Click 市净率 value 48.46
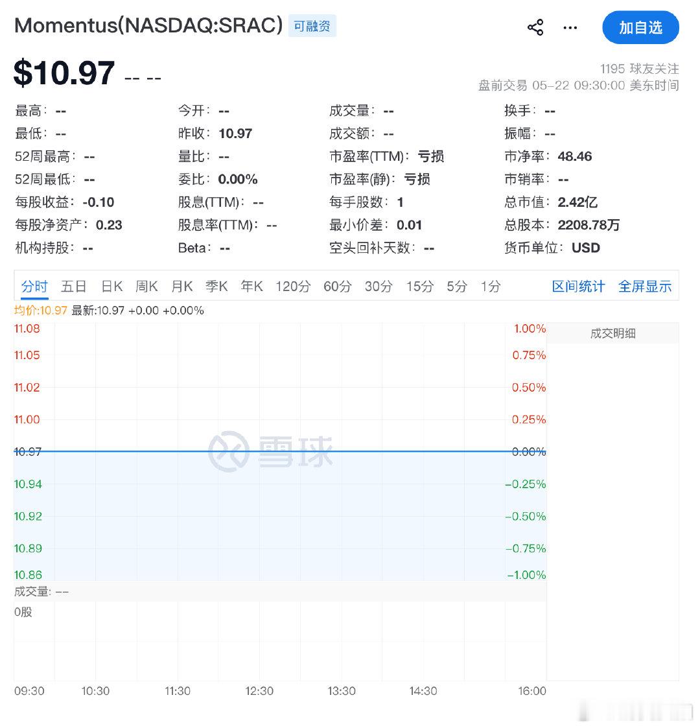The height and width of the screenshot is (728, 700). 575,156
